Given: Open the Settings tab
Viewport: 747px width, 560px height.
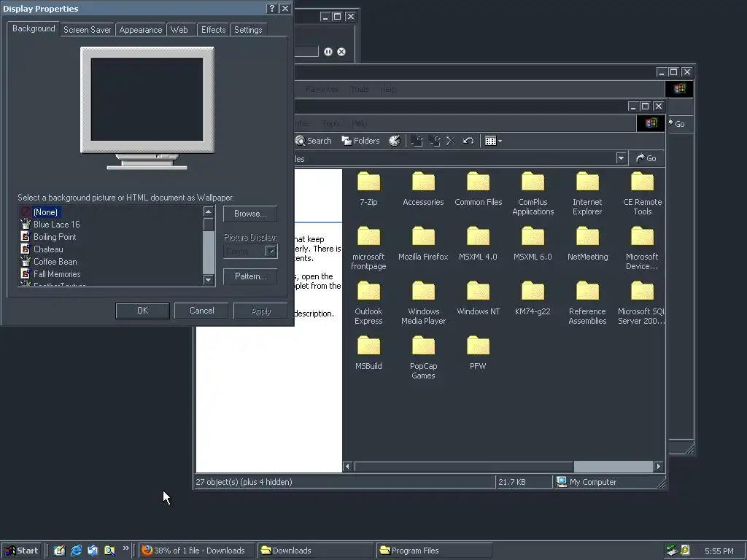Looking at the screenshot, I should coord(248,29).
